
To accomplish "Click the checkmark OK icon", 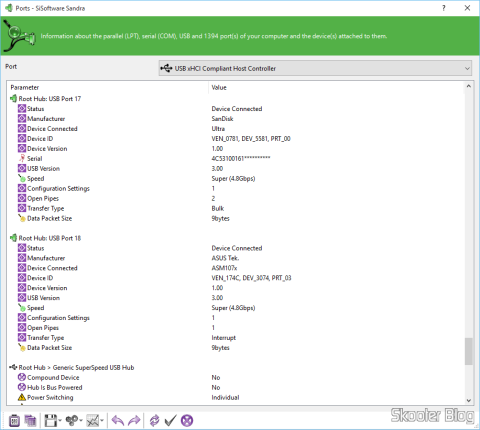I will pyautogui.click(x=170, y=421).
